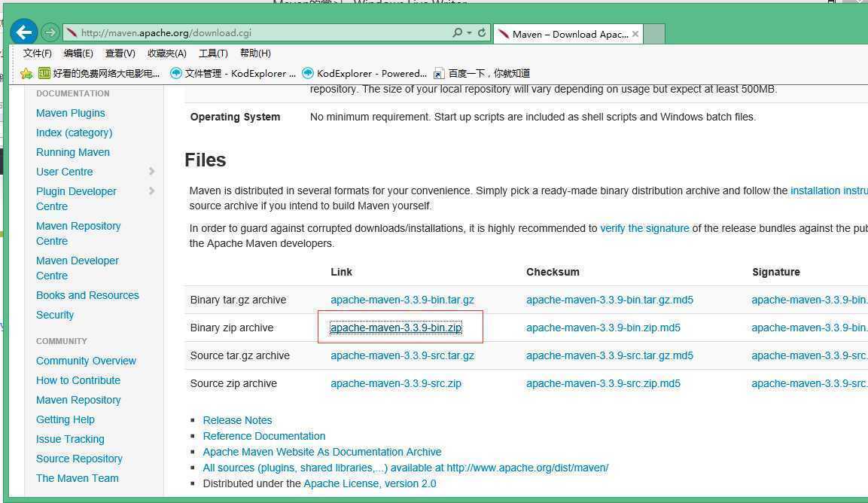Open signature link in Source zip row
868x503 pixels.
809,383
